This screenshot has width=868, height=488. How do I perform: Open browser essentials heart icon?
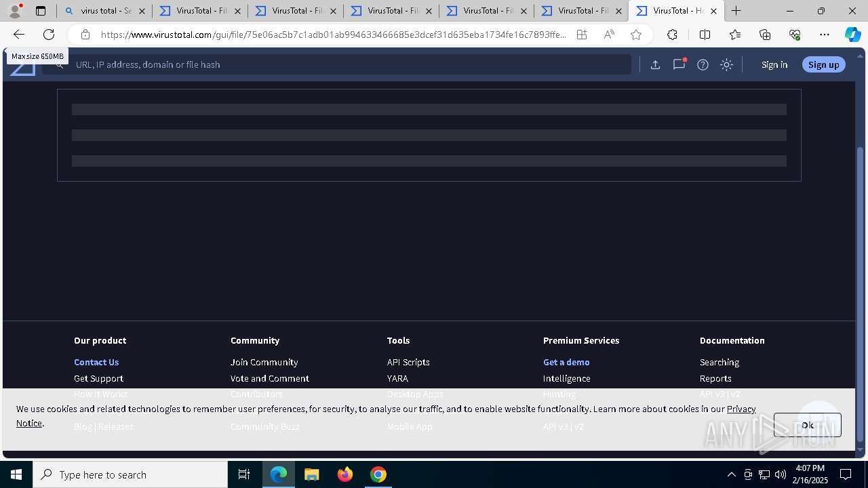pos(795,35)
